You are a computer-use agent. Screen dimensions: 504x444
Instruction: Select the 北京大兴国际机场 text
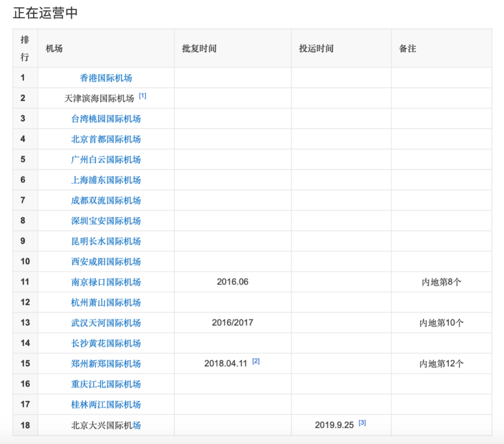[106, 425]
